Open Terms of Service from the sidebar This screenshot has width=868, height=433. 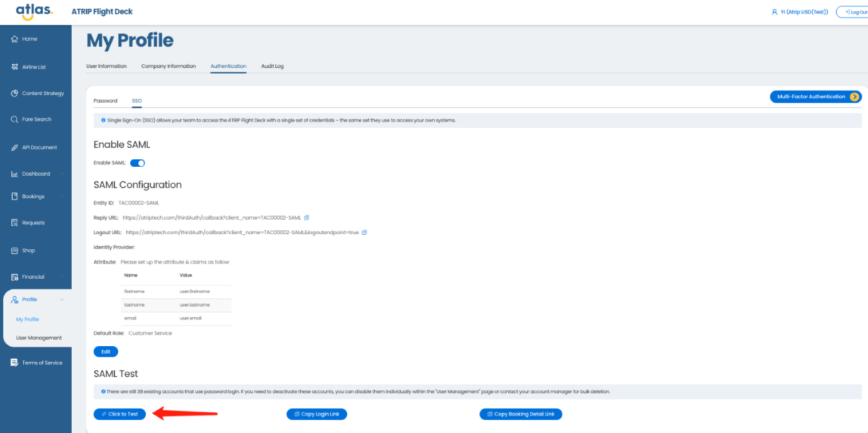tap(42, 363)
